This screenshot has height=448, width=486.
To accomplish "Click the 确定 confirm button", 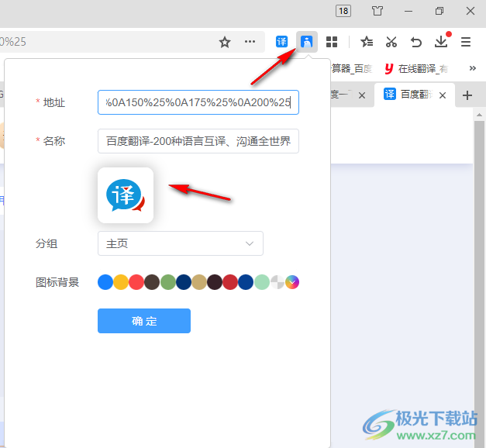I will tap(144, 321).
